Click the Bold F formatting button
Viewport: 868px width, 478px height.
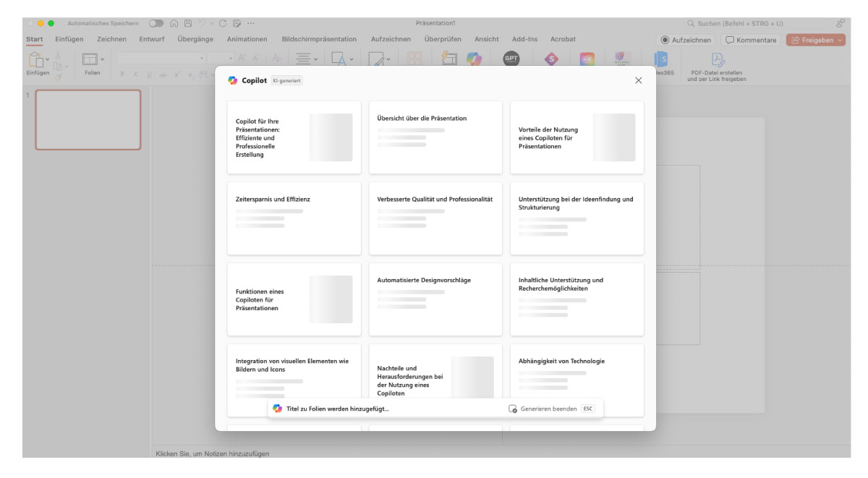pyautogui.click(x=122, y=74)
